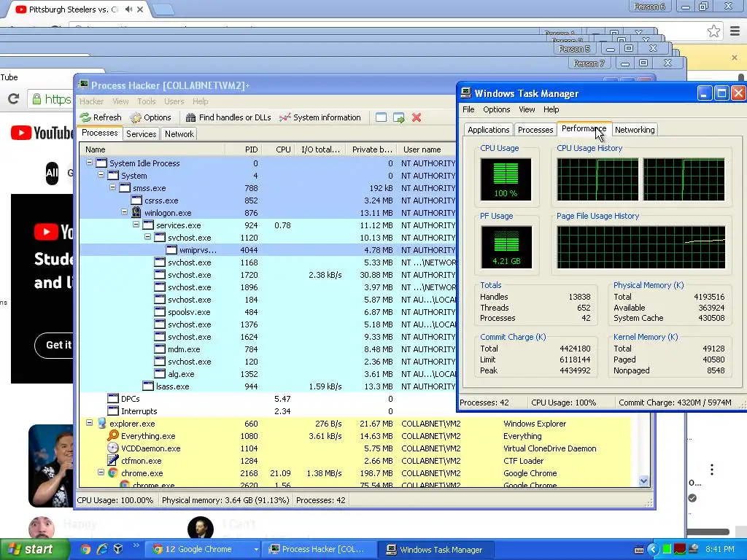Open the Task Manager View menu
The height and width of the screenshot is (560, 747).
click(527, 109)
